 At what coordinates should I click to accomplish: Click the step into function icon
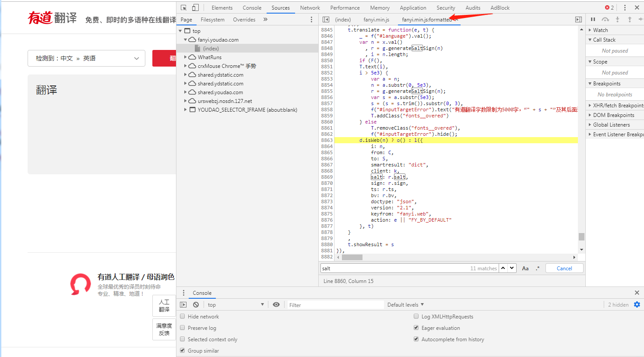click(617, 19)
